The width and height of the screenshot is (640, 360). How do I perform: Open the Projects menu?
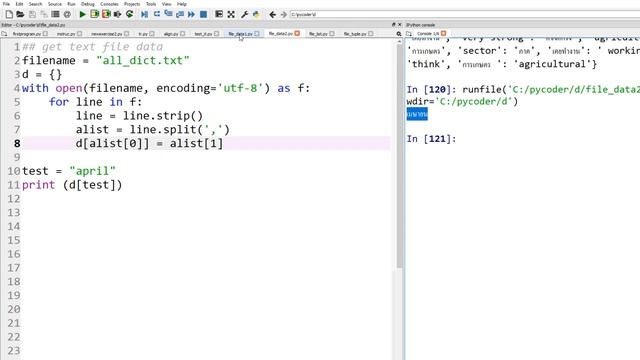[x=132, y=4]
